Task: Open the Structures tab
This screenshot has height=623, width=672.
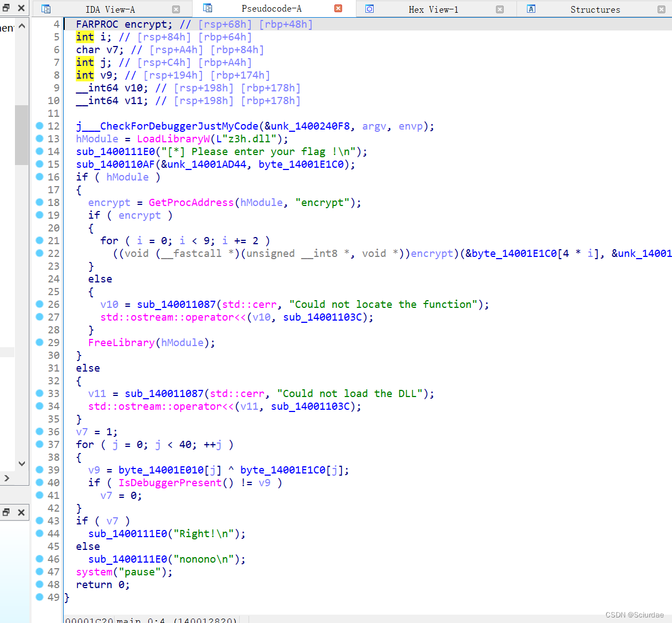Action: [x=595, y=9]
